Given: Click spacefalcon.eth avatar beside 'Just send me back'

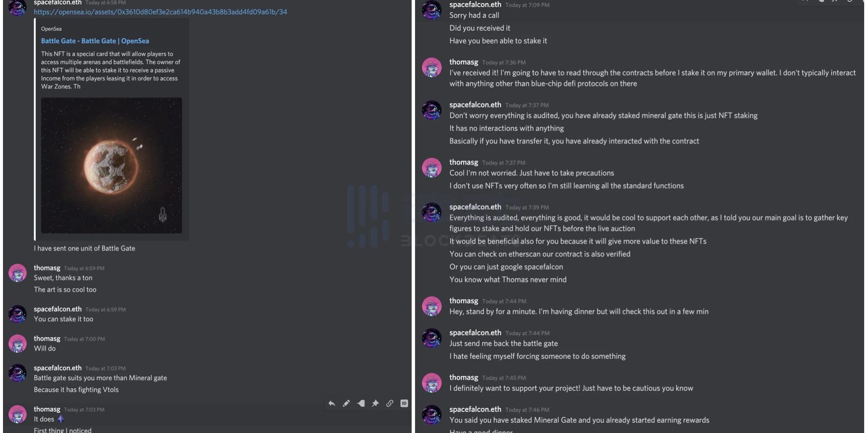Looking at the screenshot, I should coord(432,338).
